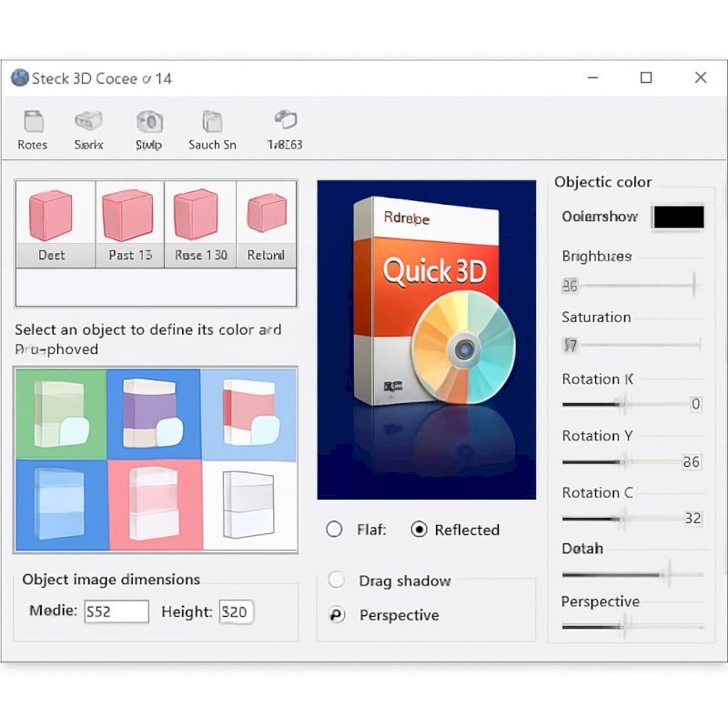
Task: Choose the Rose 130 box shape
Action: (199, 215)
